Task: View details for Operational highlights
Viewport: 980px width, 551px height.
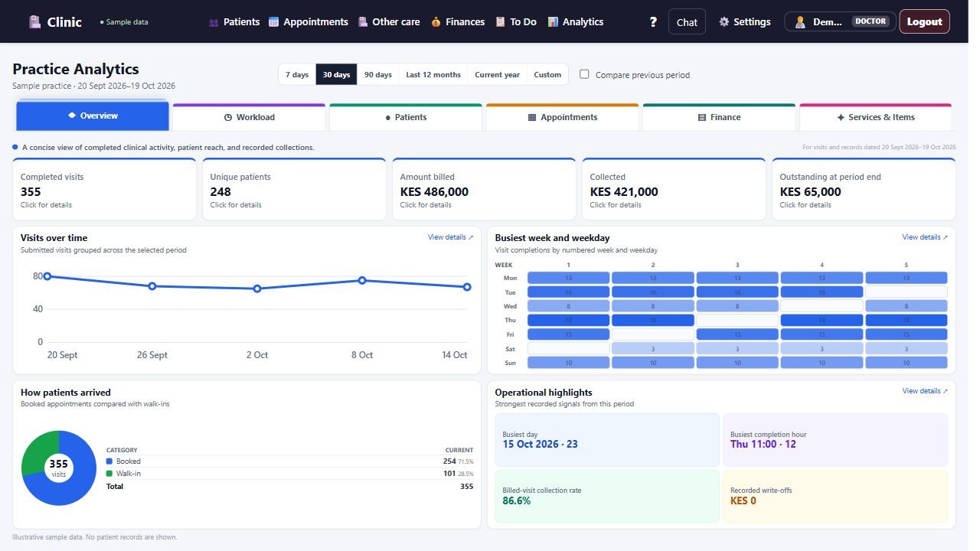Action: coord(926,391)
